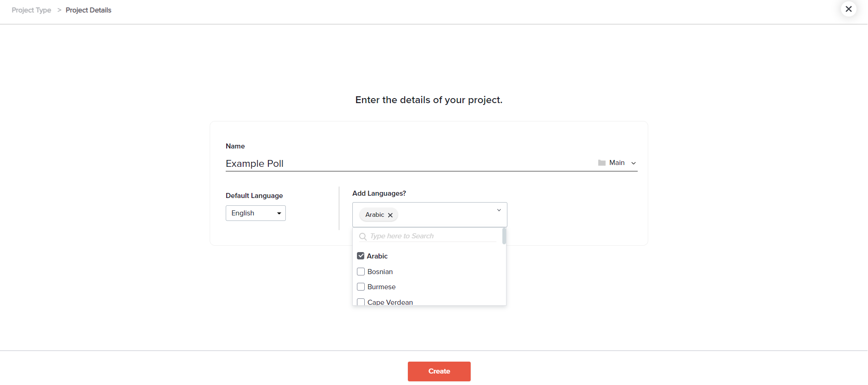Collapse the Add Languages chevron
Viewport: 868px width, 385px height.
(x=499, y=210)
